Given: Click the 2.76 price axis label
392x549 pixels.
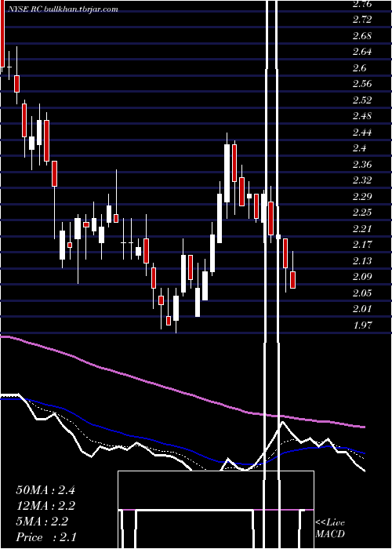Looking at the screenshot, I should point(362,4).
